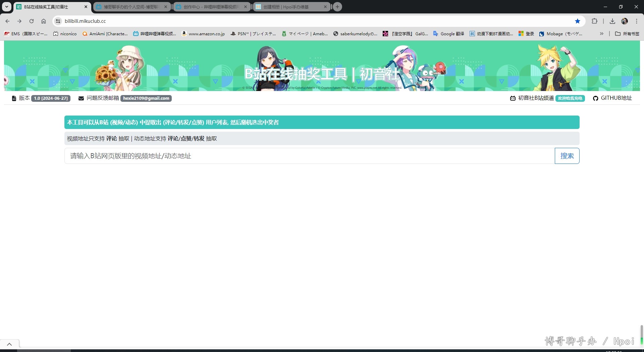Open the Google 翻译 bookmark
Viewport: 644px width, 352px height.
click(449, 34)
